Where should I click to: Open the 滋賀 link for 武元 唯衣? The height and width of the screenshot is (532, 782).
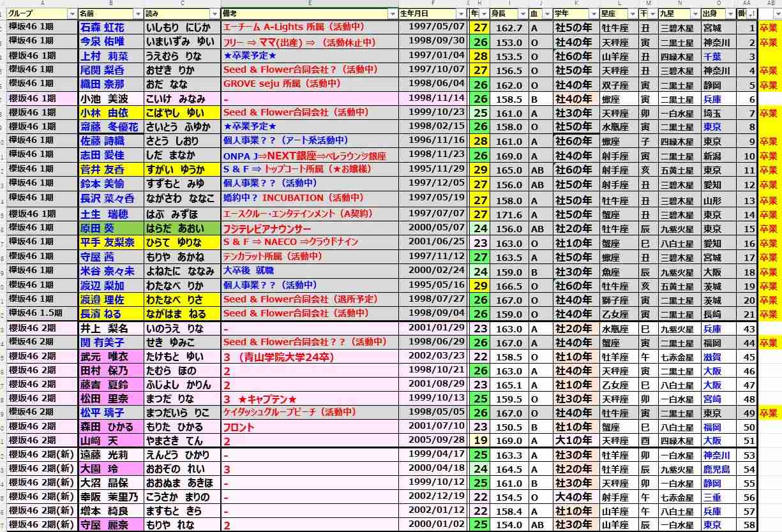712,357
